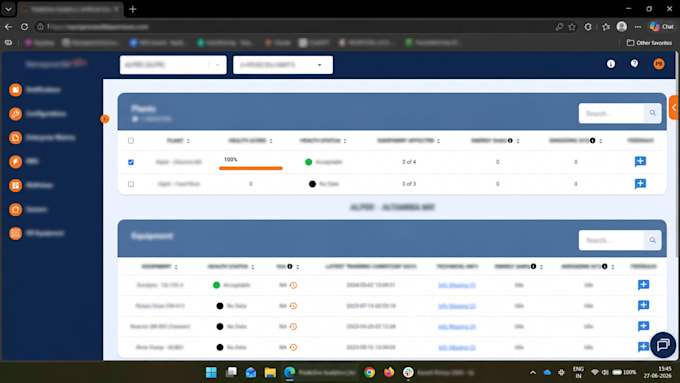Check the plant row showing No Data
Image resolution: width=680 pixels, height=383 pixels.
point(131,184)
